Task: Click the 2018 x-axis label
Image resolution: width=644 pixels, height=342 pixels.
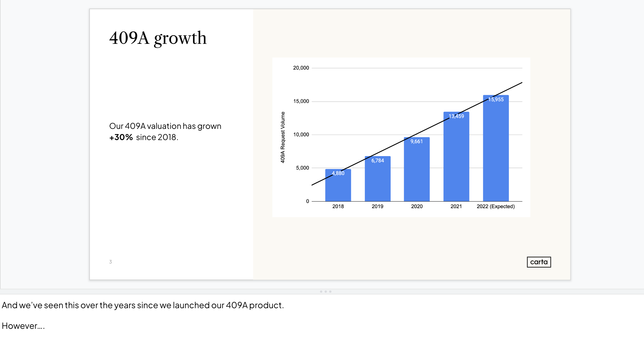Action: 338,206
